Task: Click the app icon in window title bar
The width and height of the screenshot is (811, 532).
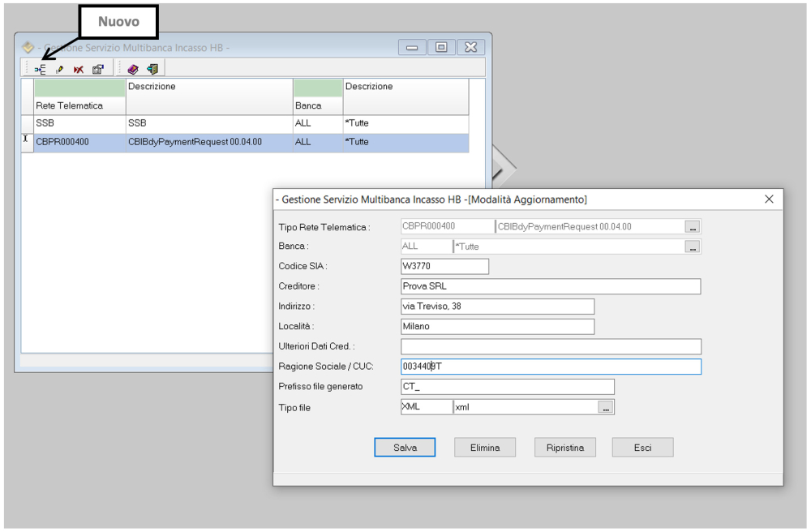Action: pyautogui.click(x=28, y=48)
